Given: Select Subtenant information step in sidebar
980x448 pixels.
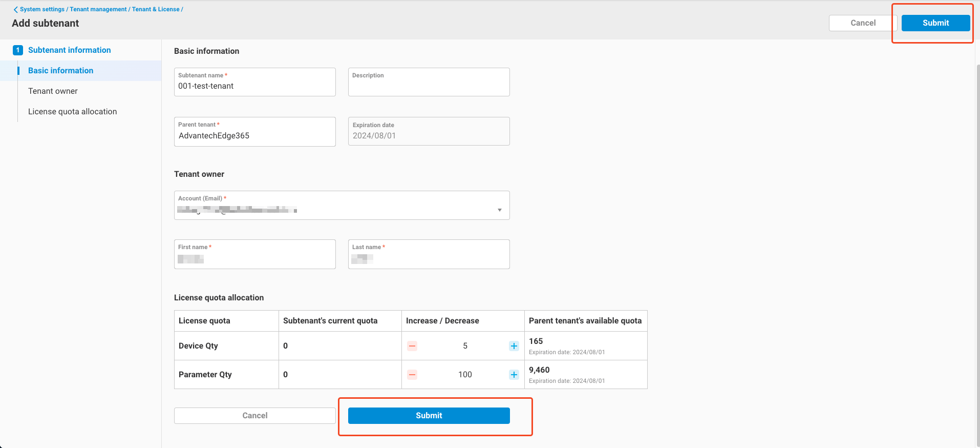Looking at the screenshot, I should 70,50.
